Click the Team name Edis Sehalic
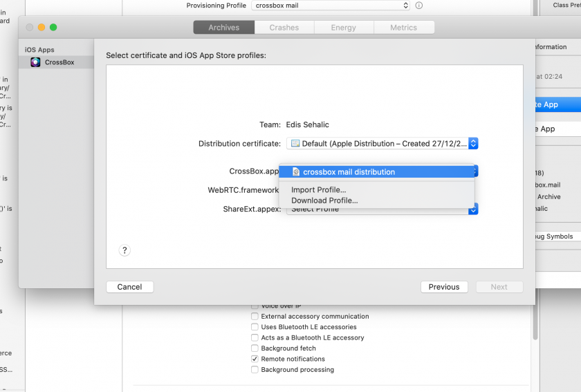 (307, 124)
